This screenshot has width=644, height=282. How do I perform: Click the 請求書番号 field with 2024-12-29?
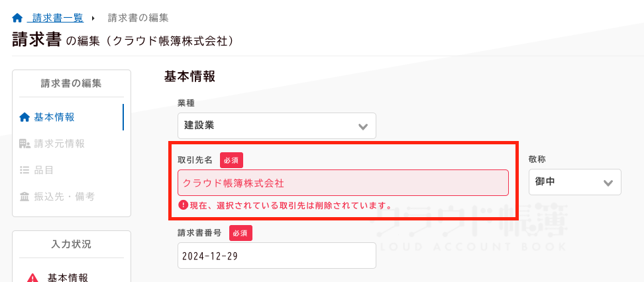[276, 256]
